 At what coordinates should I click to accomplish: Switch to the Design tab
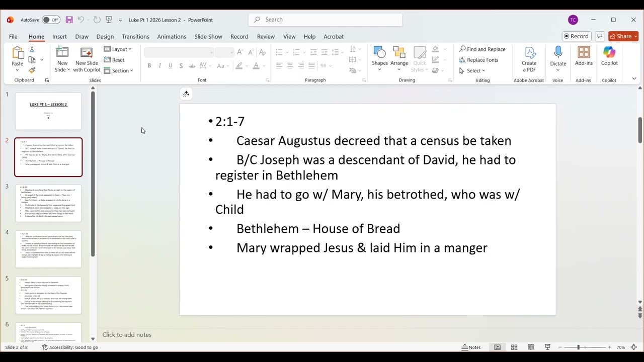[x=105, y=36]
